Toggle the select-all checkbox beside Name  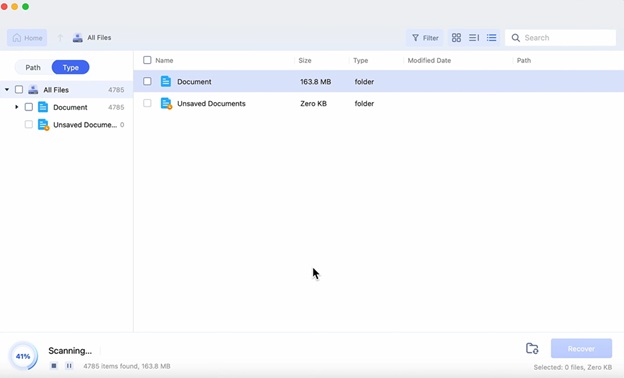147,60
